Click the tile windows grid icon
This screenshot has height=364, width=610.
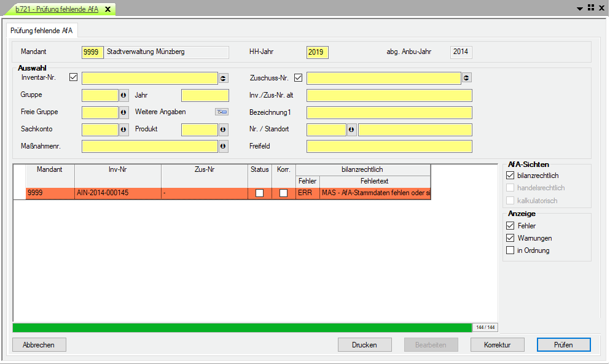coord(590,8)
